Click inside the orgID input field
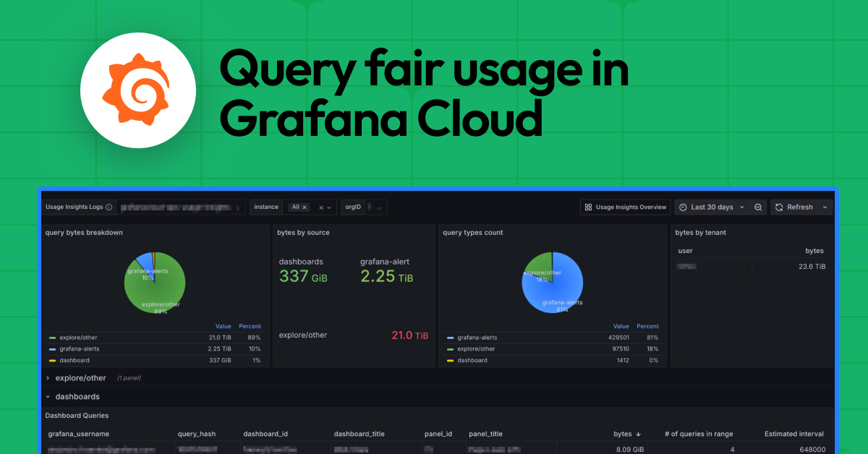 tap(375, 207)
